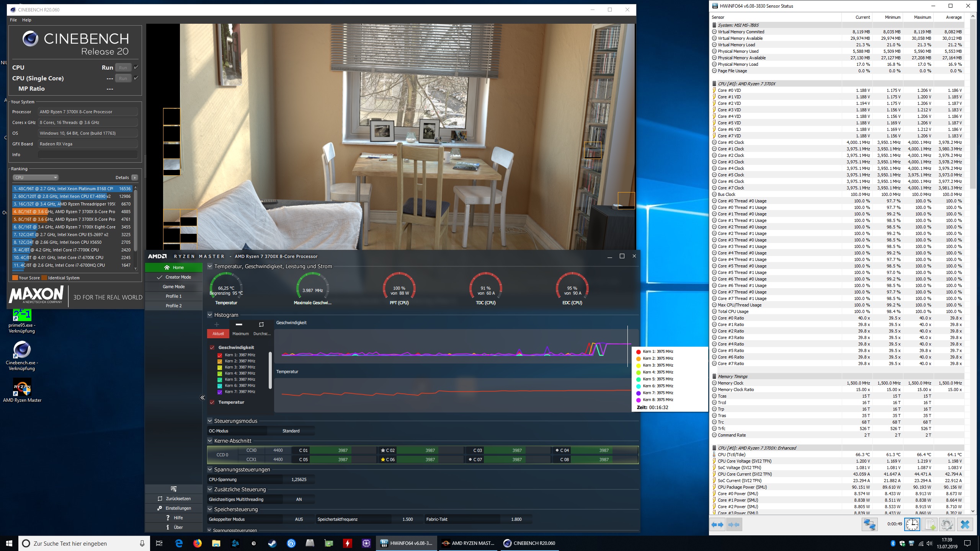Click the histogram zoom-out minus icon
This screenshot has width=980, height=551.
coord(239,324)
